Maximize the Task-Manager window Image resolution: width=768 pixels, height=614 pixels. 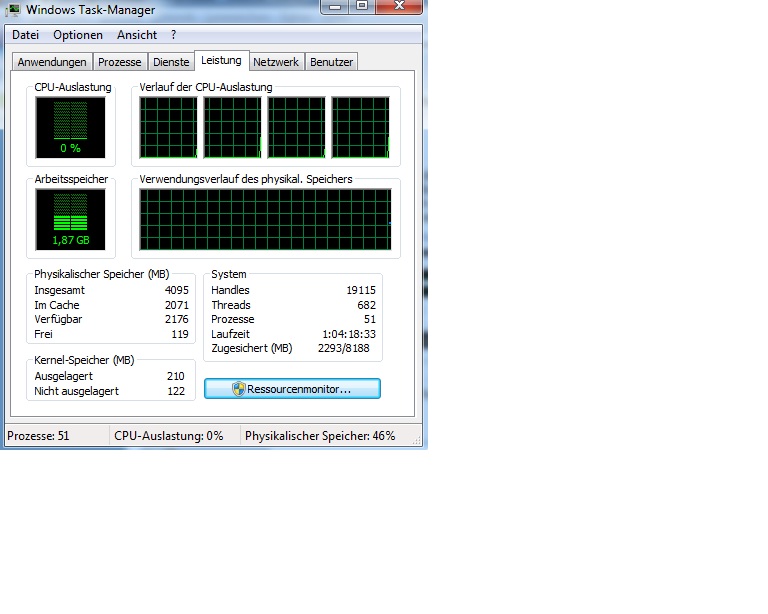[362, 6]
